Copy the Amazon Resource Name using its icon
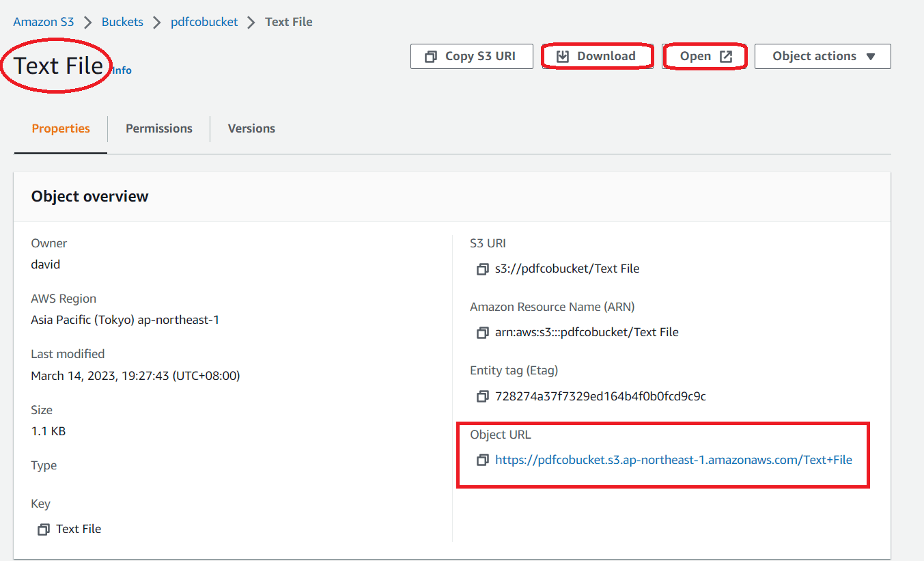The image size is (924, 561). point(483,333)
